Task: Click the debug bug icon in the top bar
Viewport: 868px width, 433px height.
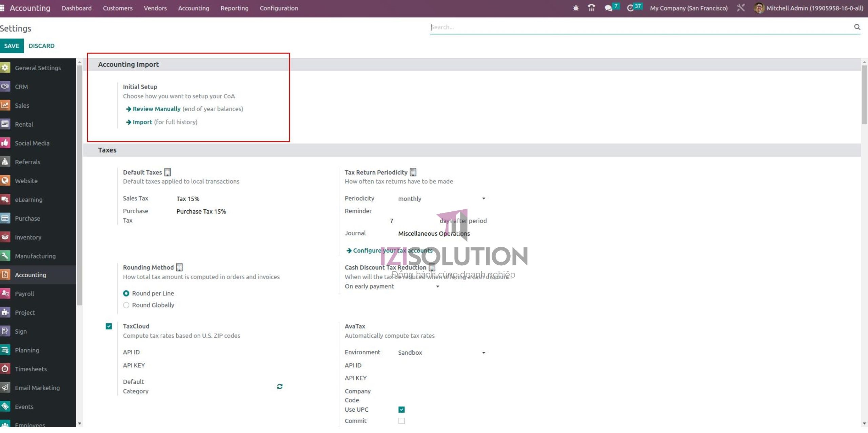Action: pyautogui.click(x=576, y=8)
